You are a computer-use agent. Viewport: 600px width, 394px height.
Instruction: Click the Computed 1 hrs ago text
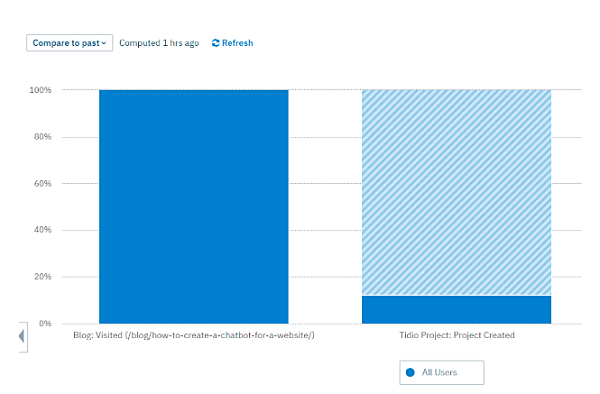[x=159, y=43]
